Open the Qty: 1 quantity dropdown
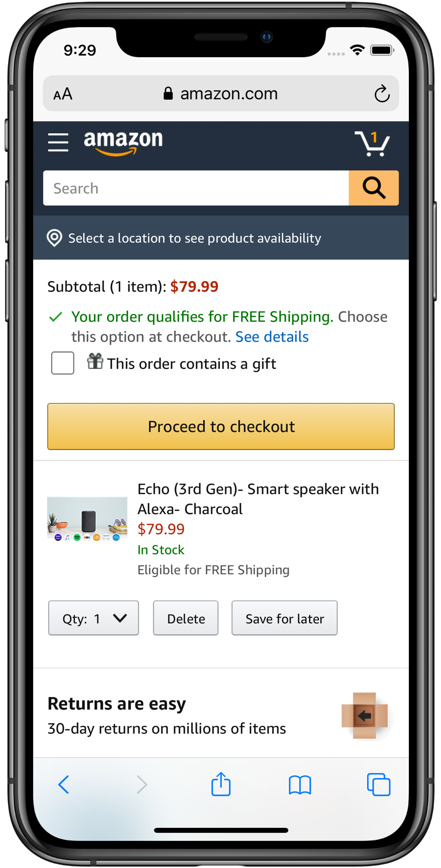This screenshot has width=441, height=868. [93, 618]
